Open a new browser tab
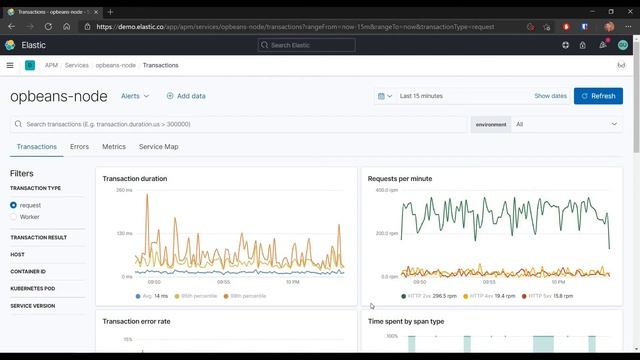Screen dimensions: 640x360 110,12
